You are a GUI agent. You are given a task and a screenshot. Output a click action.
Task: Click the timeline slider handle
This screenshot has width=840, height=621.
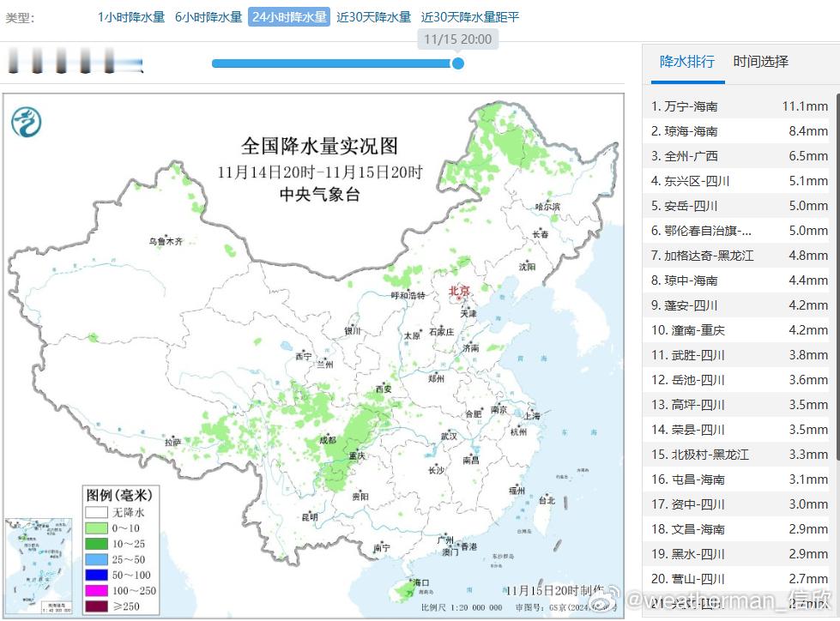point(458,63)
